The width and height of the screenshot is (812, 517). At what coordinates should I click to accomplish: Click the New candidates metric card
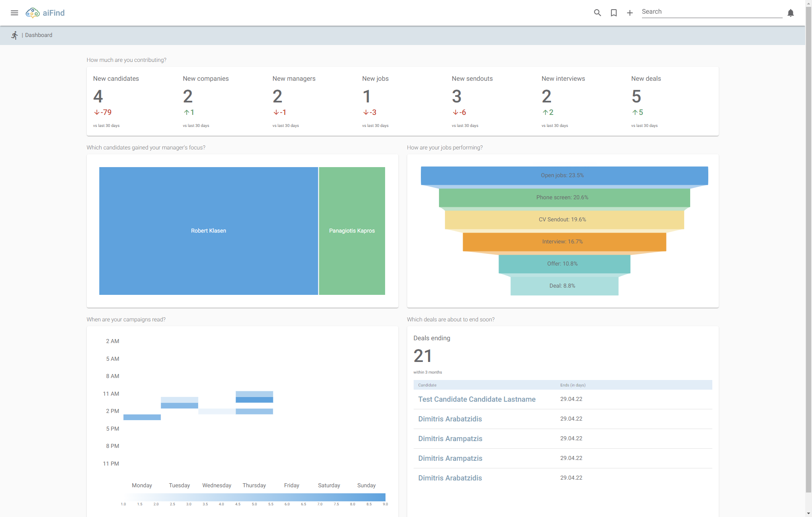click(x=116, y=100)
